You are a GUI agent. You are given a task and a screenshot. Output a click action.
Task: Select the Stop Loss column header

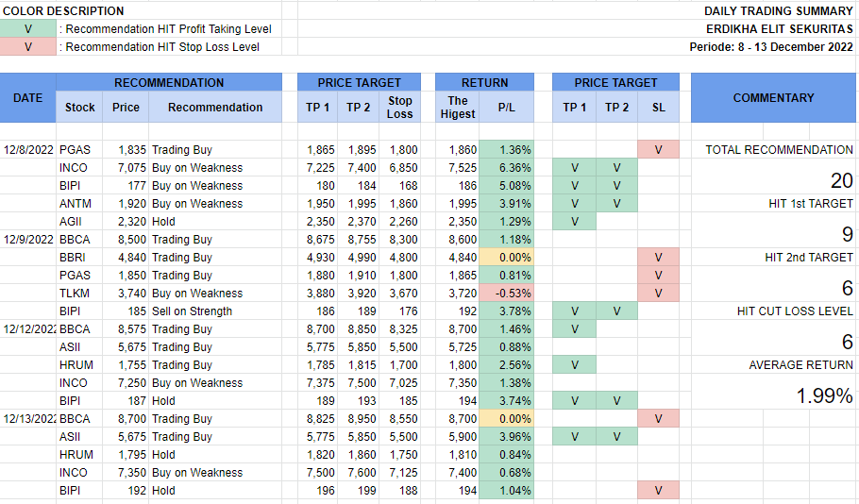(400, 108)
